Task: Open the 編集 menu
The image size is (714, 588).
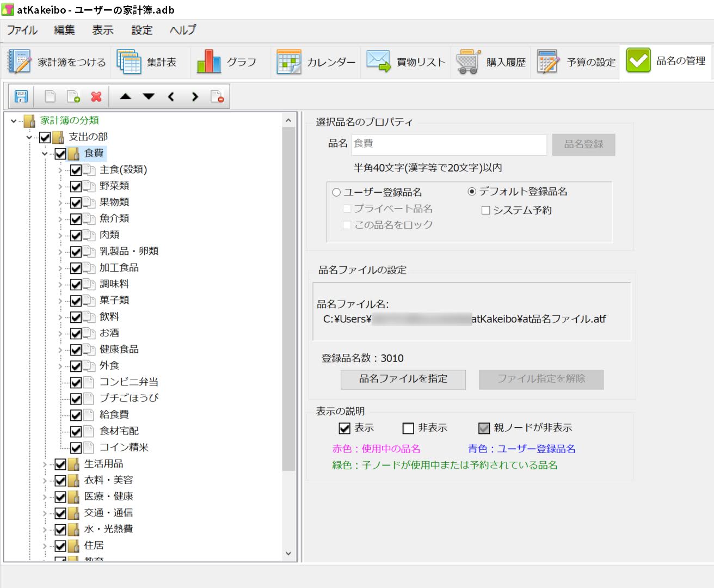Action: (x=65, y=30)
